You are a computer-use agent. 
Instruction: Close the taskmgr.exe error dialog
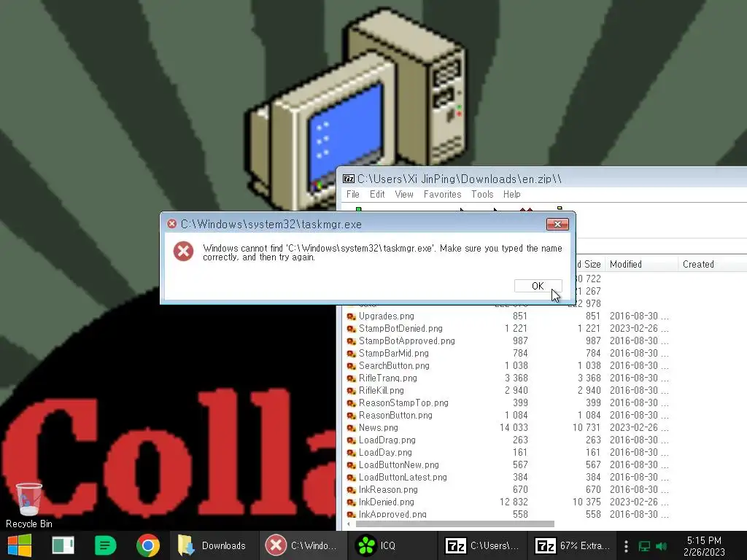pos(557,225)
